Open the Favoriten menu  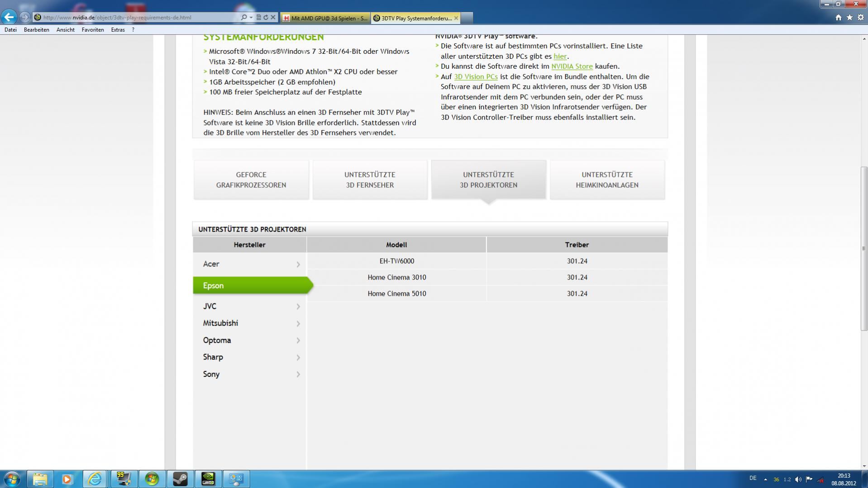pos(93,30)
